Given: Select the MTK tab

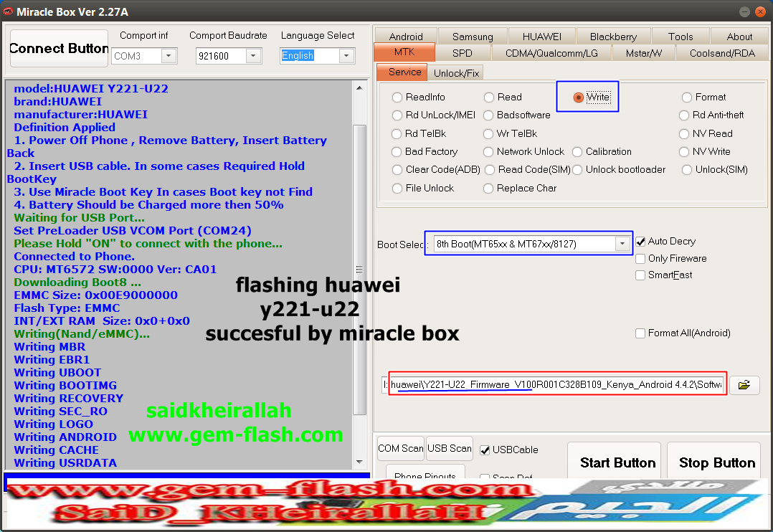Looking at the screenshot, I should 404,52.
